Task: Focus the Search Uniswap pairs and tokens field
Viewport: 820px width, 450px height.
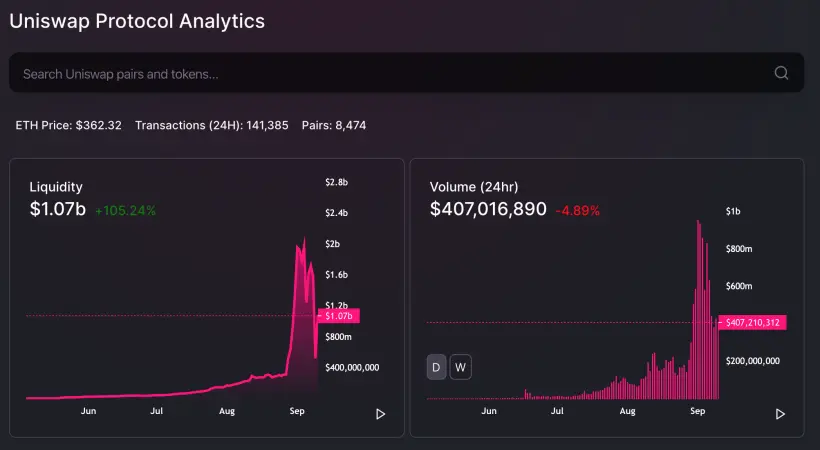Action: point(406,73)
